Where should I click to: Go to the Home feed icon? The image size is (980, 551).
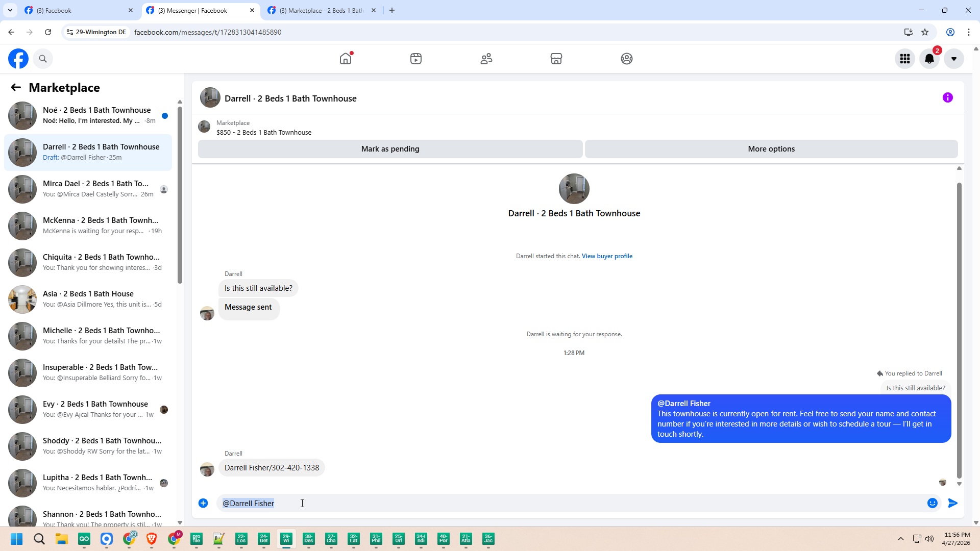click(346, 59)
